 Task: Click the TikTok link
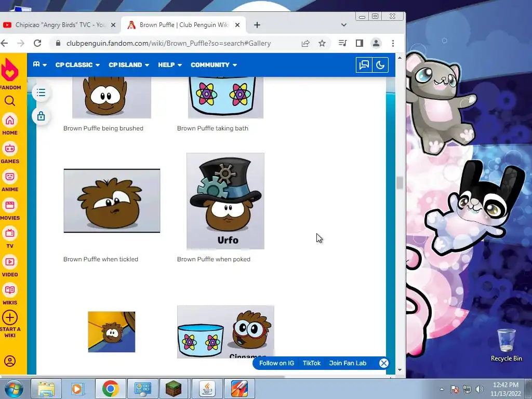pos(312,363)
